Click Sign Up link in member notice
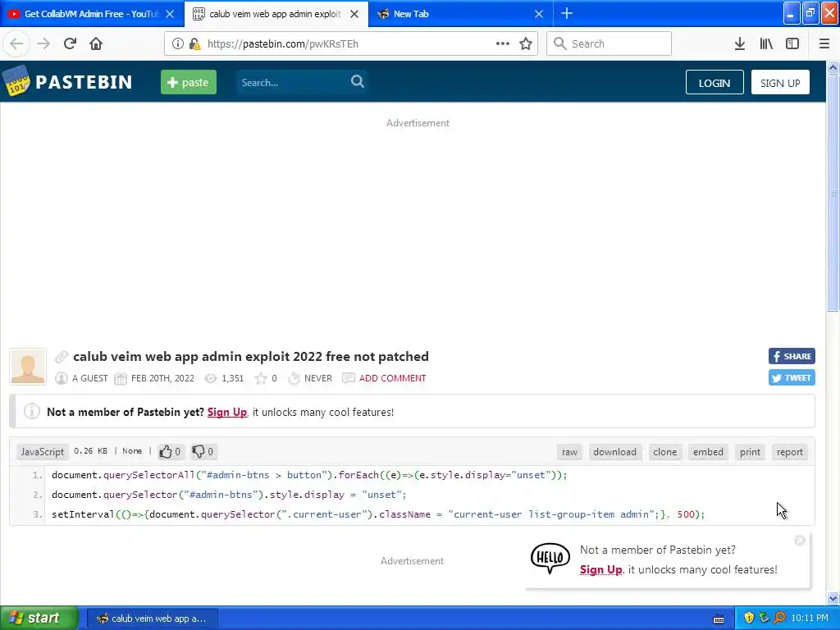The image size is (840, 630). tap(227, 412)
